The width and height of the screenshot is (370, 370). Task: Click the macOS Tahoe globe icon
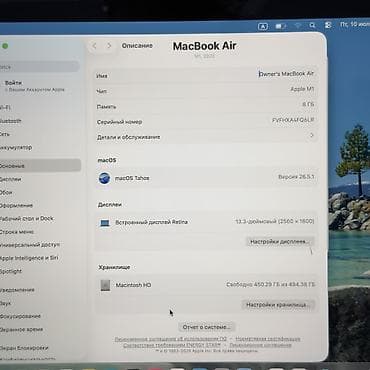click(x=104, y=178)
